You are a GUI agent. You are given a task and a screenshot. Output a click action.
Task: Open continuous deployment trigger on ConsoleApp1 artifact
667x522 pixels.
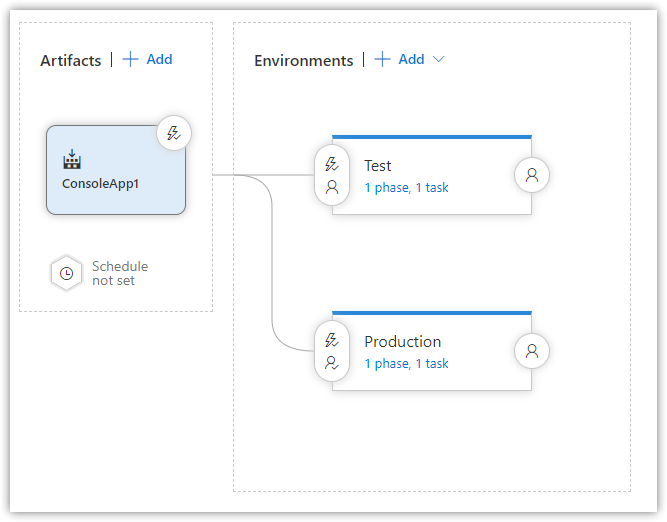click(x=174, y=133)
